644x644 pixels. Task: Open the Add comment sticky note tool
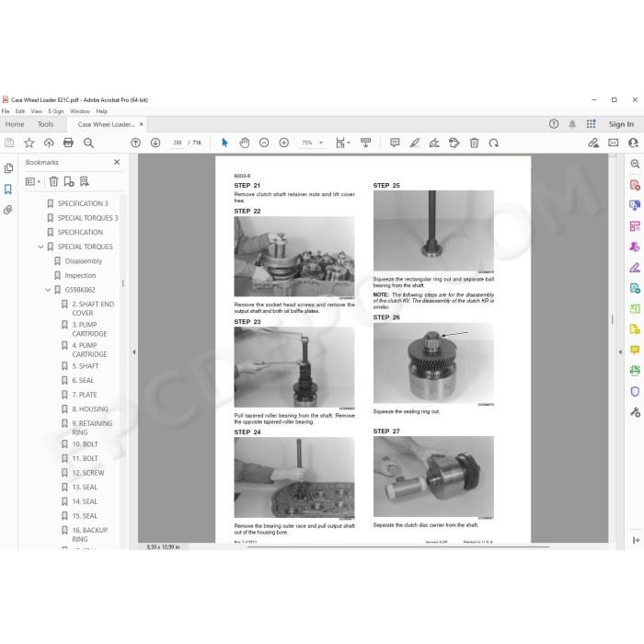[395, 143]
